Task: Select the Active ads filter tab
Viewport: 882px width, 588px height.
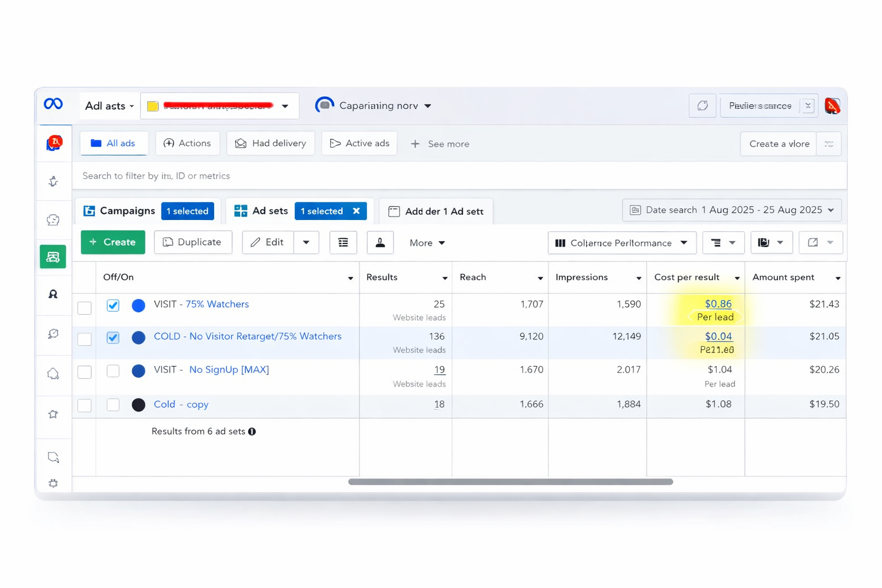Action: pyautogui.click(x=359, y=143)
